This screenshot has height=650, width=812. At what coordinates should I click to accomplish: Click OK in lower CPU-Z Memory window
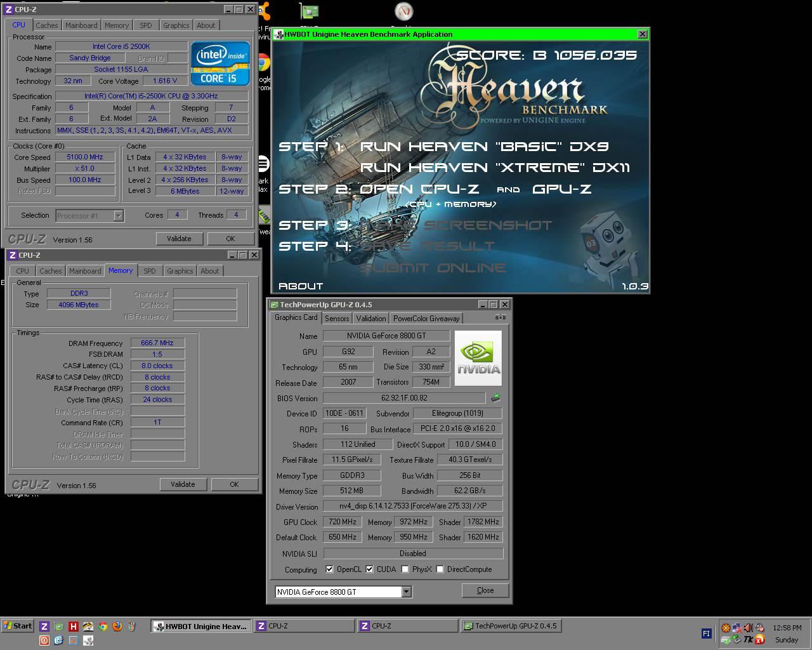click(x=234, y=484)
